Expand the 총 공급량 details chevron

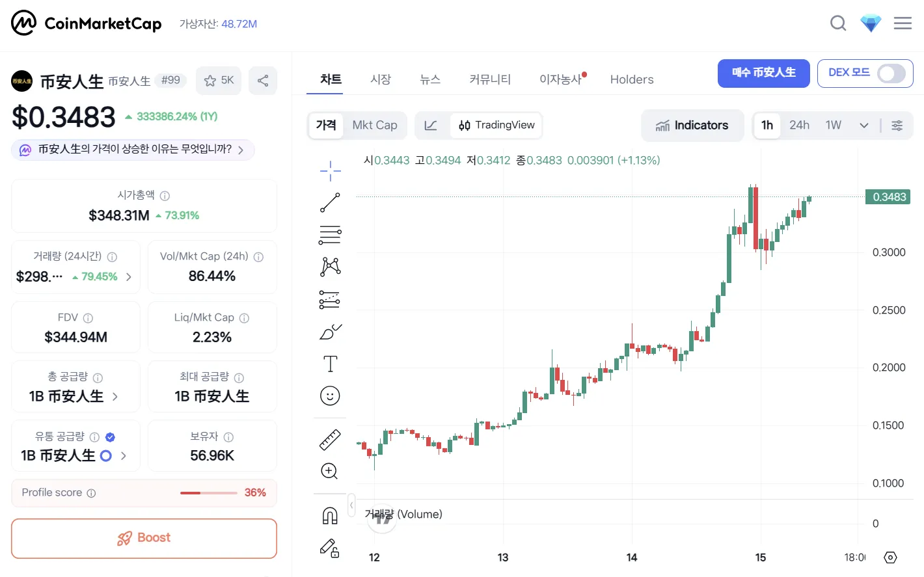[x=115, y=397]
